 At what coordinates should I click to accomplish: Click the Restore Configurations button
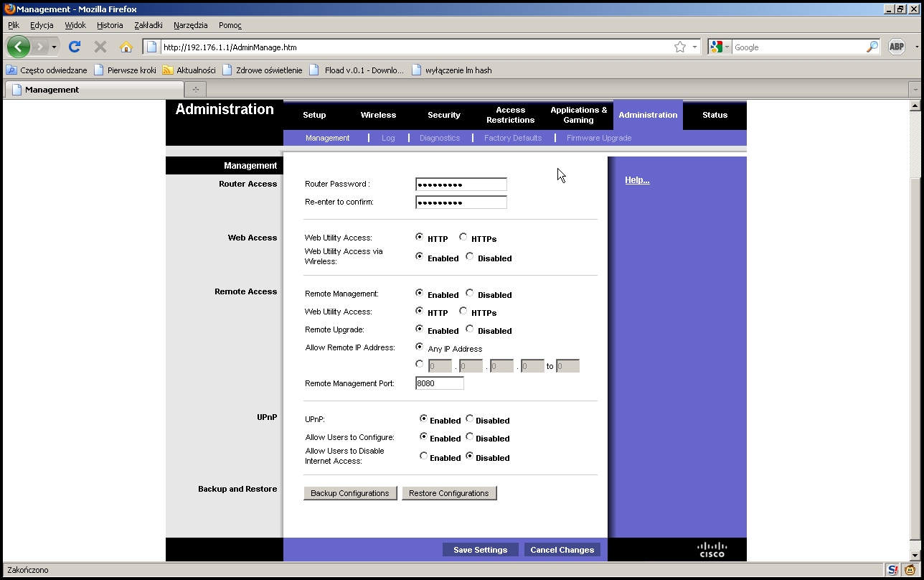pyautogui.click(x=449, y=493)
